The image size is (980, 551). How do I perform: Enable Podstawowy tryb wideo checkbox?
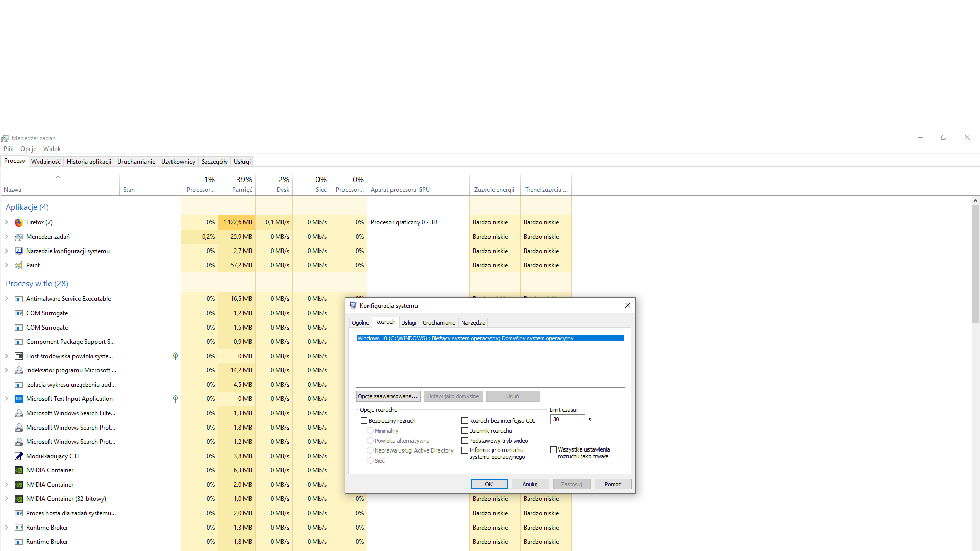coord(464,441)
